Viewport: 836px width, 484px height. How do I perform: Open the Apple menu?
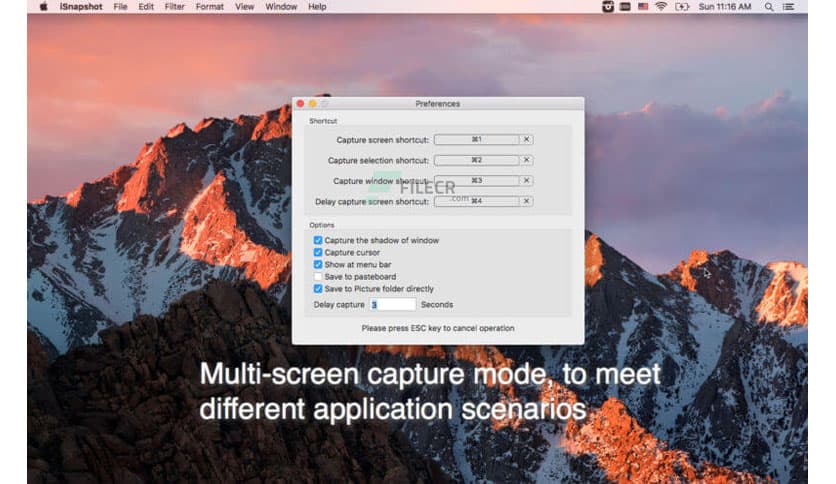tap(44, 7)
